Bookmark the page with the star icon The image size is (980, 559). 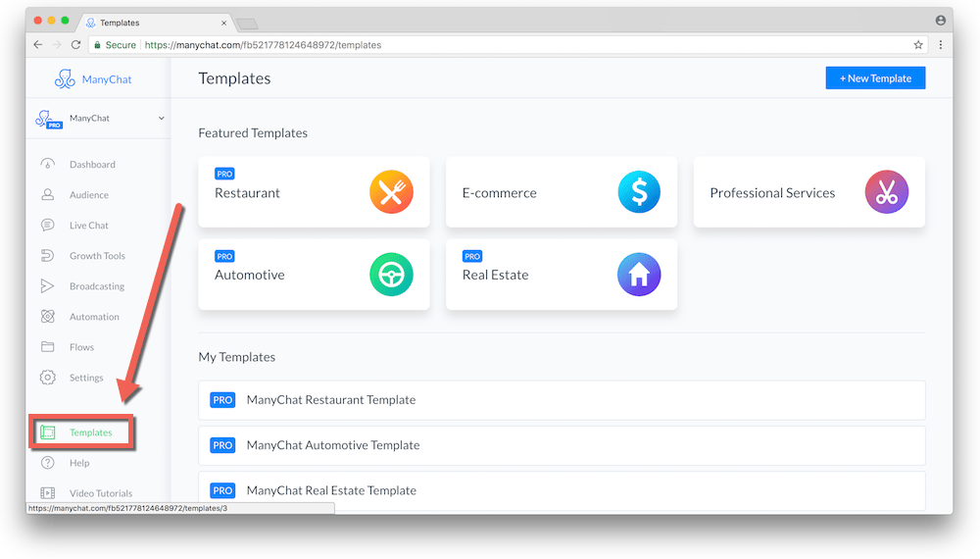point(918,45)
